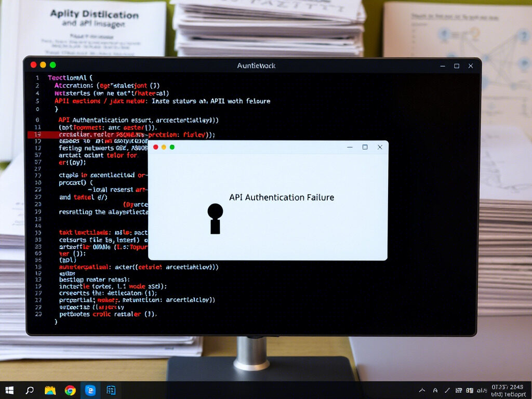Click the red dot on the code editor
532x399 pixels.
[x=34, y=65]
